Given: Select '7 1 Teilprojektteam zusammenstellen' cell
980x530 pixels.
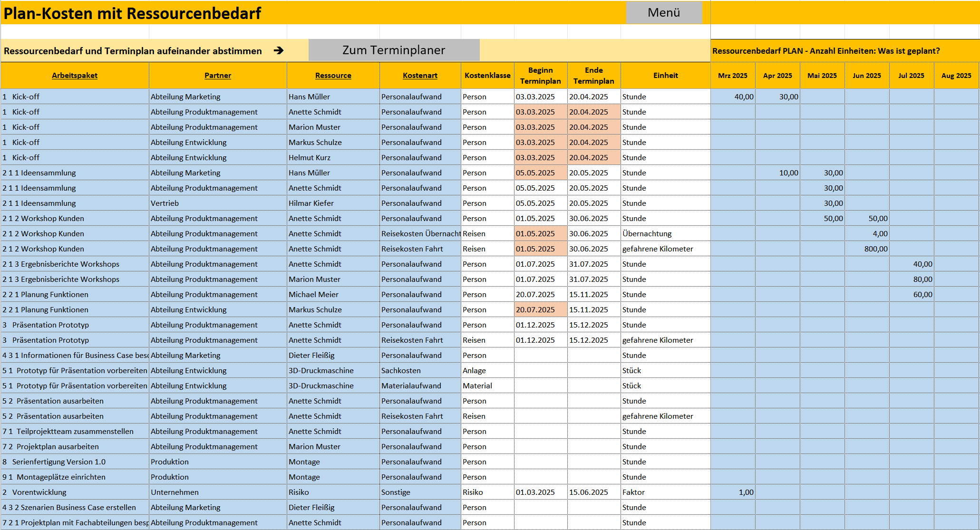Looking at the screenshot, I should click(x=75, y=431).
